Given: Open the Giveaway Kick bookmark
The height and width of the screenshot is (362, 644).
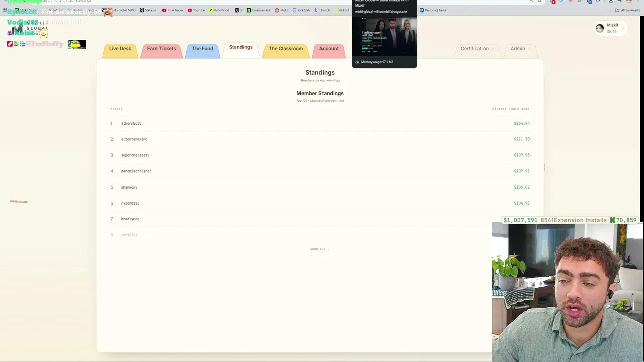Looking at the screenshot, I should click(x=259, y=10).
